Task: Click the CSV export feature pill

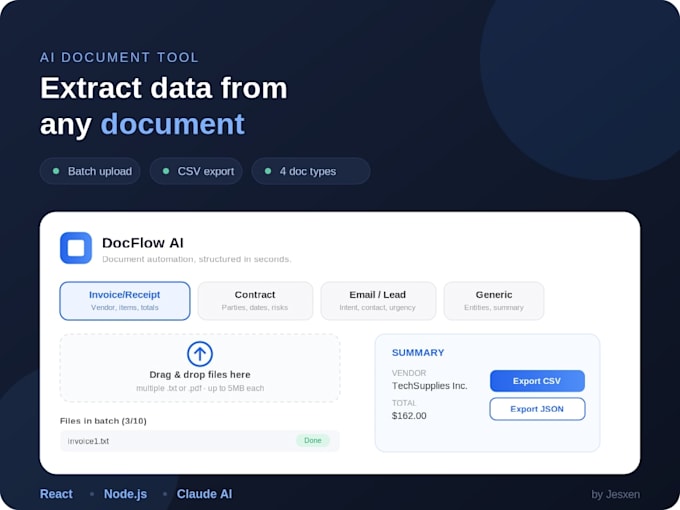Action: point(196,171)
